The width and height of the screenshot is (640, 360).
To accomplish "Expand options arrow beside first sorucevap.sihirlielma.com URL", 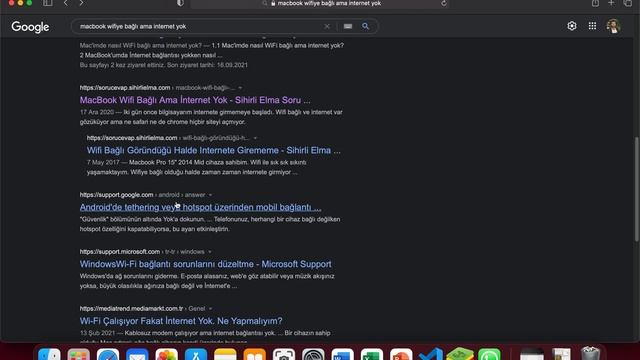I will (240, 88).
